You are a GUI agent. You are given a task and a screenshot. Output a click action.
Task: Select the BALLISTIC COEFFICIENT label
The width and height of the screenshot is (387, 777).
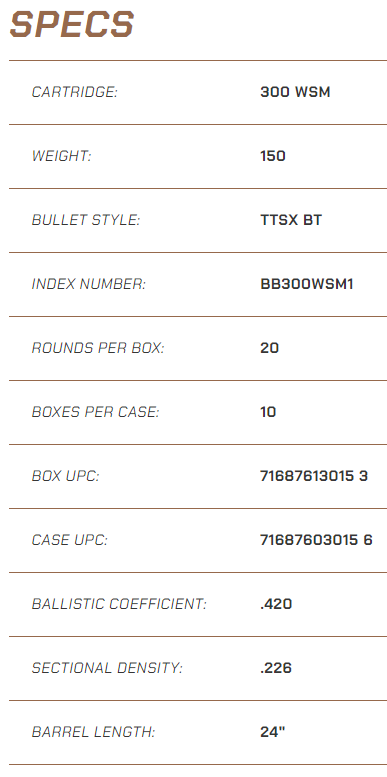pyautogui.click(x=119, y=604)
